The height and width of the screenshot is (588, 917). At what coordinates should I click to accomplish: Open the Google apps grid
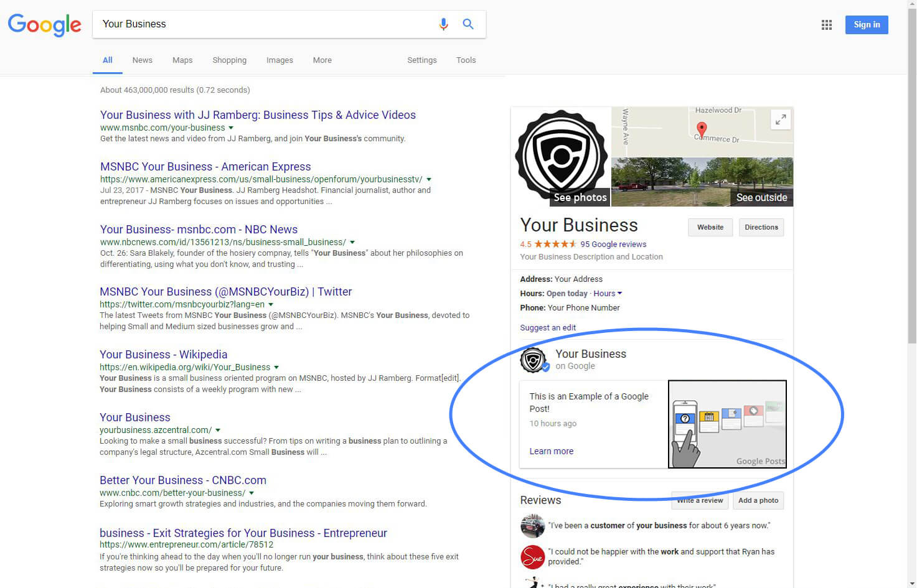tap(826, 24)
